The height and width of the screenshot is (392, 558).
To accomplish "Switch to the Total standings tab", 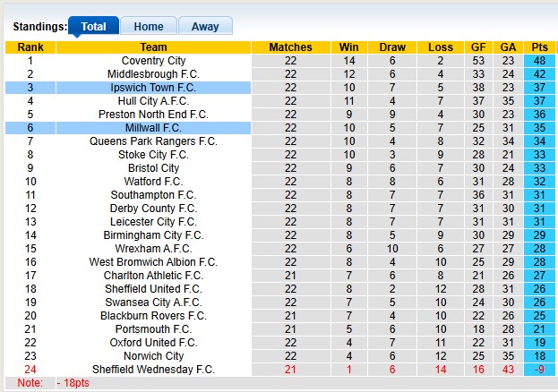I will coord(93,27).
